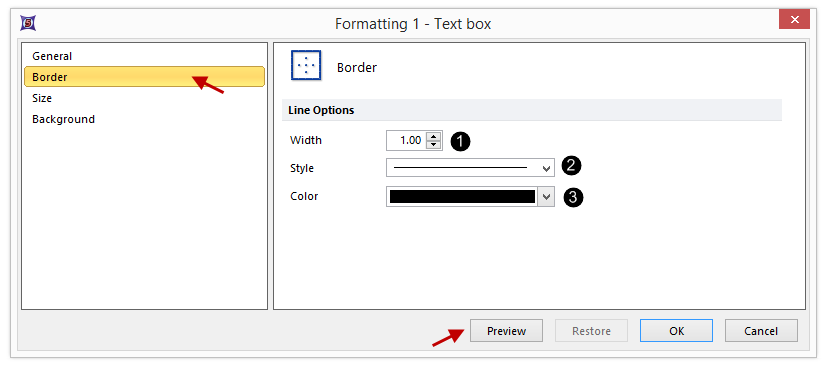The height and width of the screenshot is (368, 827).
Task: Select Border in the category list
Action: [144, 77]
